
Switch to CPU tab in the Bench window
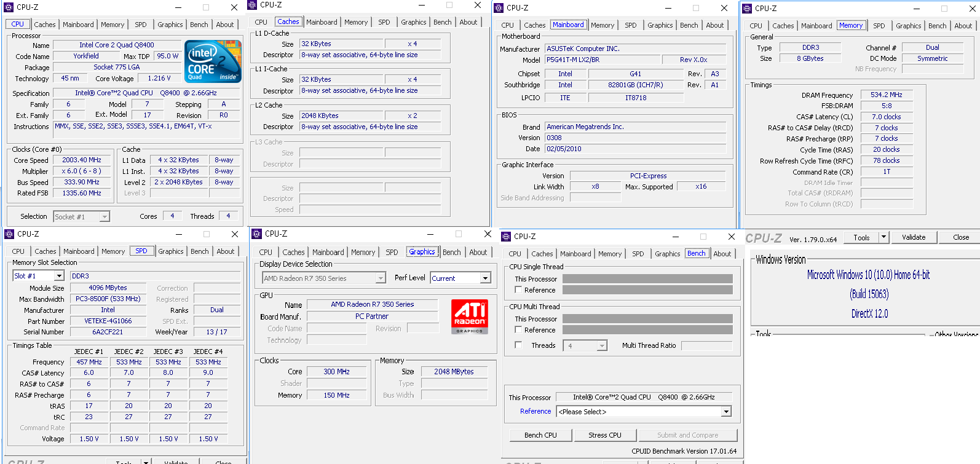click(x=515, y=254)
